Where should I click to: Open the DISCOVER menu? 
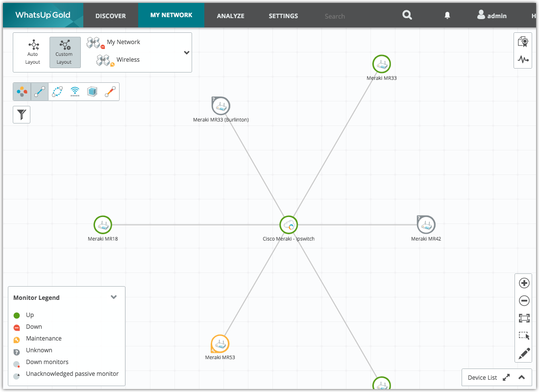[111, 16]
